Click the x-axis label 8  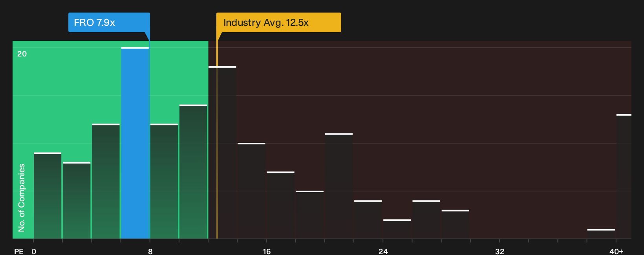(150, 251)
